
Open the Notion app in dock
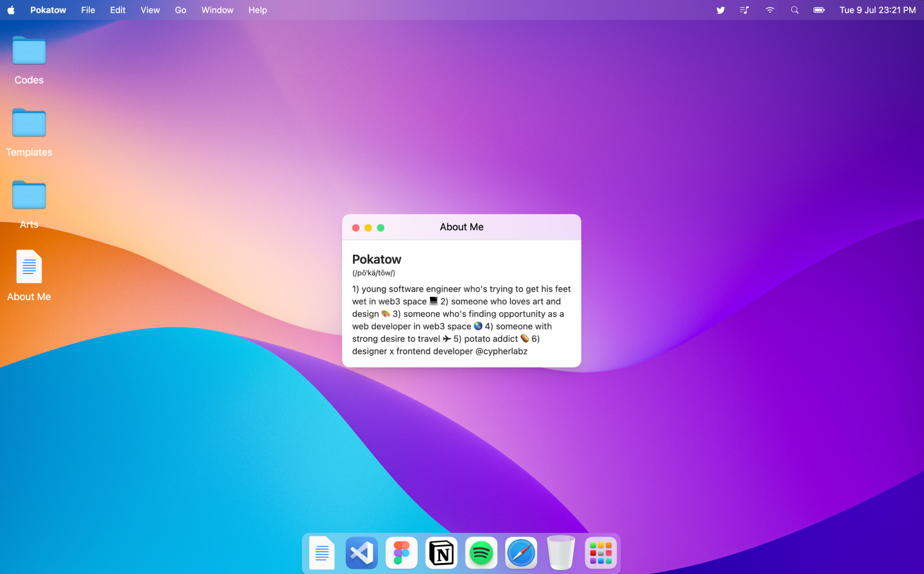tap(441, 553)
